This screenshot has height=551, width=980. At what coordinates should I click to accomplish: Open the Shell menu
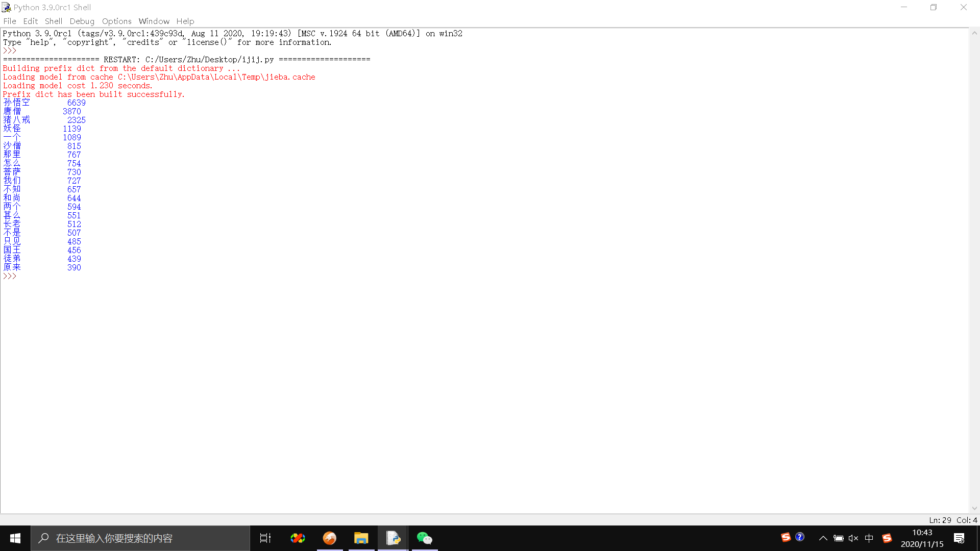pyautogui.click(x=54, y=21)
